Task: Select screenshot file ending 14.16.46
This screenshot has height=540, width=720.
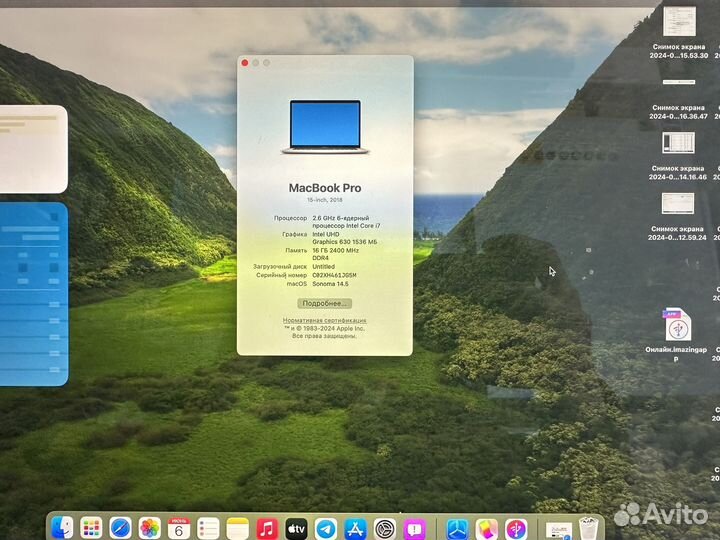Action: [678, 156]
